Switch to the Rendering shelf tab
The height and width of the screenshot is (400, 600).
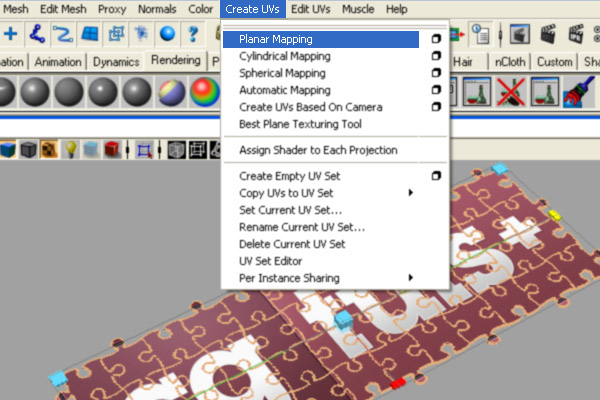[x=176, y=60]
